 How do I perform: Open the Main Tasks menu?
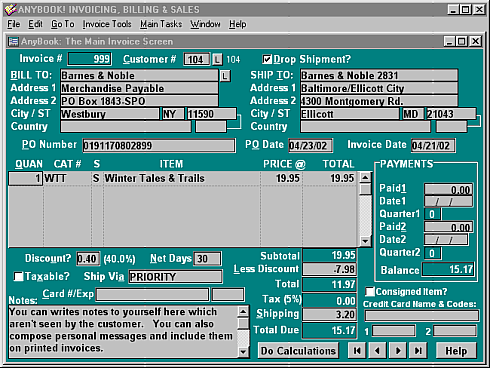tap(161, 24)
